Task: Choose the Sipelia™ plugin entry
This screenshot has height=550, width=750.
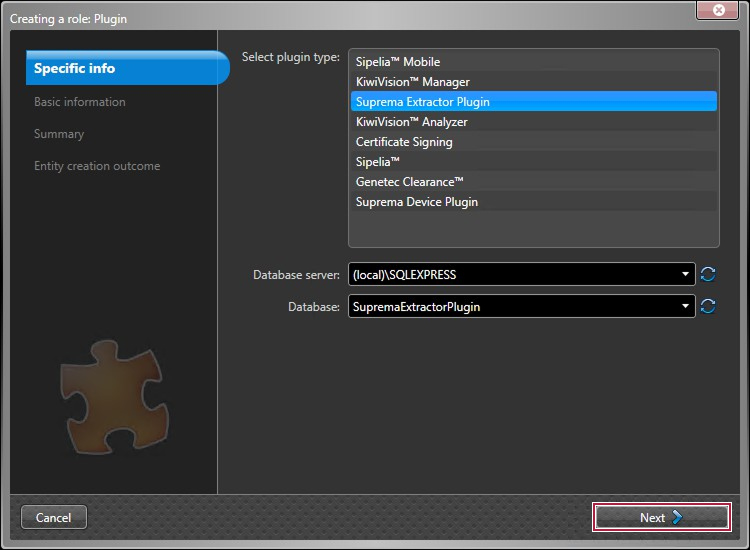Action: [378, 162]
